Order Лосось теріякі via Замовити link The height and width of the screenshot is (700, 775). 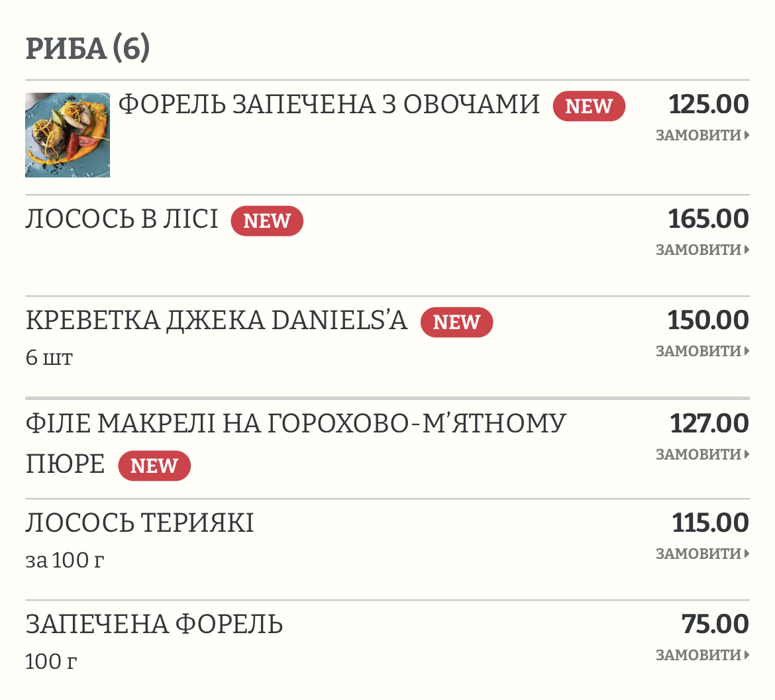click(702, 553)
